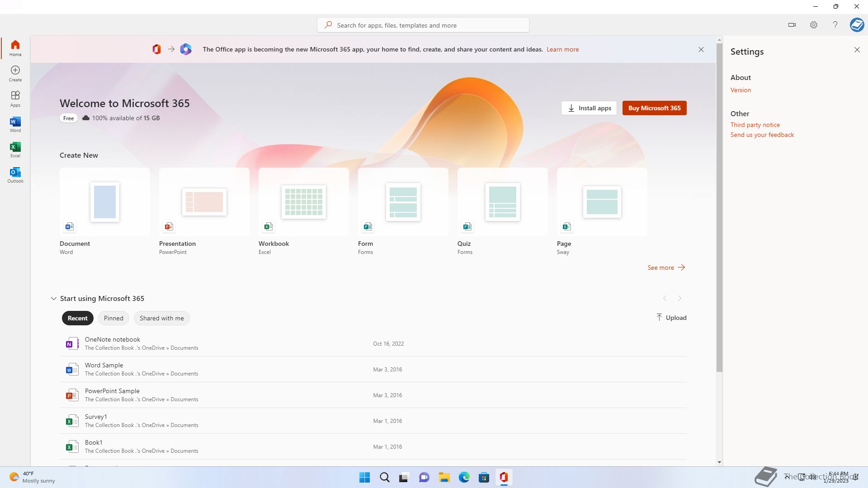Click the next carousel arrow
This screenshot has height=488, width=868.
coord(679,298)
